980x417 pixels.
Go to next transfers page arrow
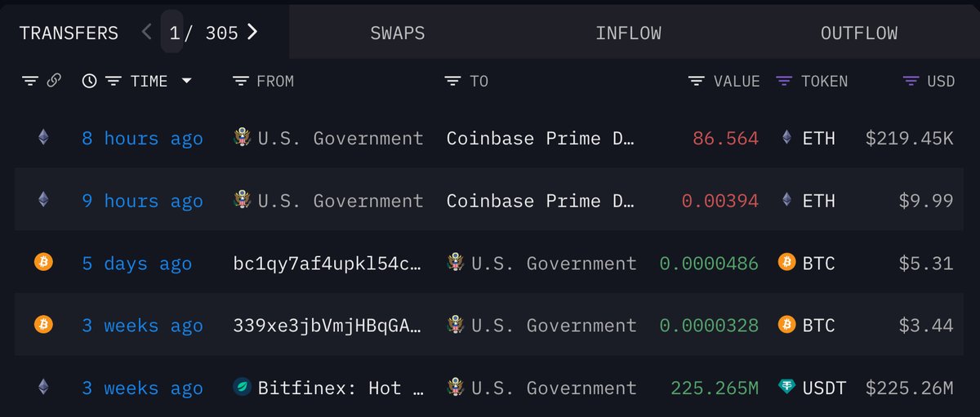point(252,32)
